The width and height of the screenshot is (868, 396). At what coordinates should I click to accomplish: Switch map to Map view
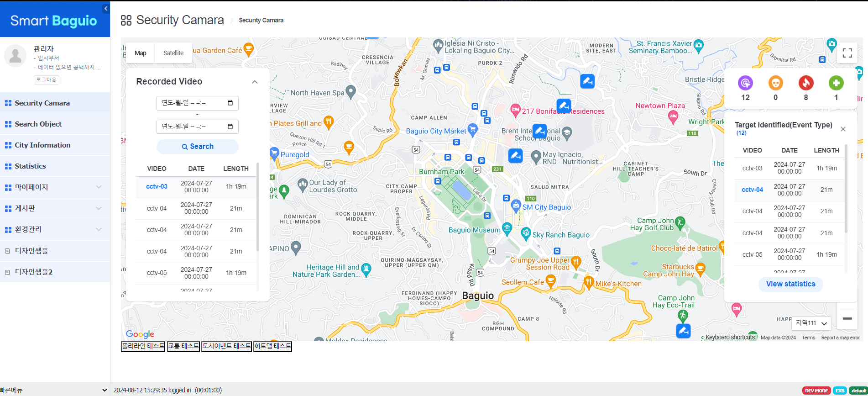tap(141, 53)
